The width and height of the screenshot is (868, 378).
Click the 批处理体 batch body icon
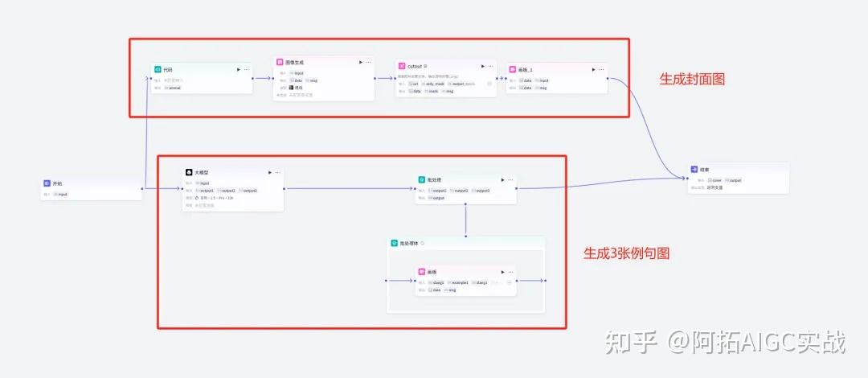394,243
